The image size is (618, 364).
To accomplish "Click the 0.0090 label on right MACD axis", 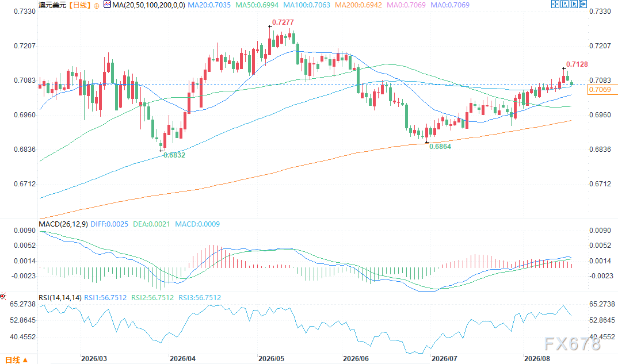I will tap(600, 231).
